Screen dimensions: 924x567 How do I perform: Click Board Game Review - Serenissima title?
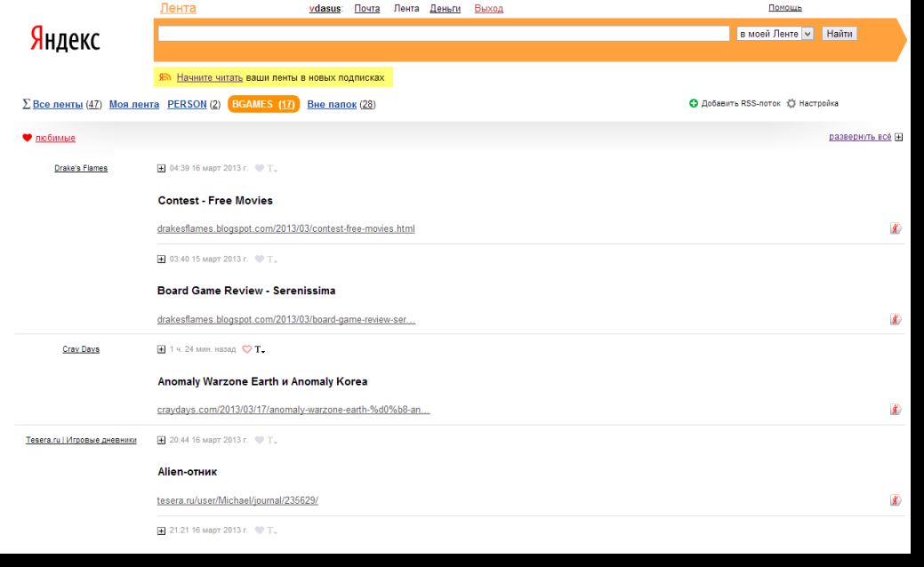[x=246, y=291]
